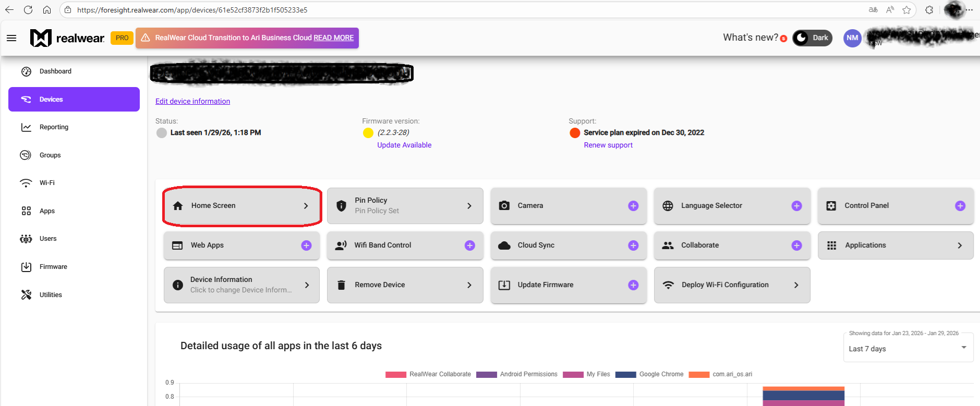980x406 pixels.
Task: Open the hamburger navigation menu
Action: pyautogui.click(x=11, y=38)
